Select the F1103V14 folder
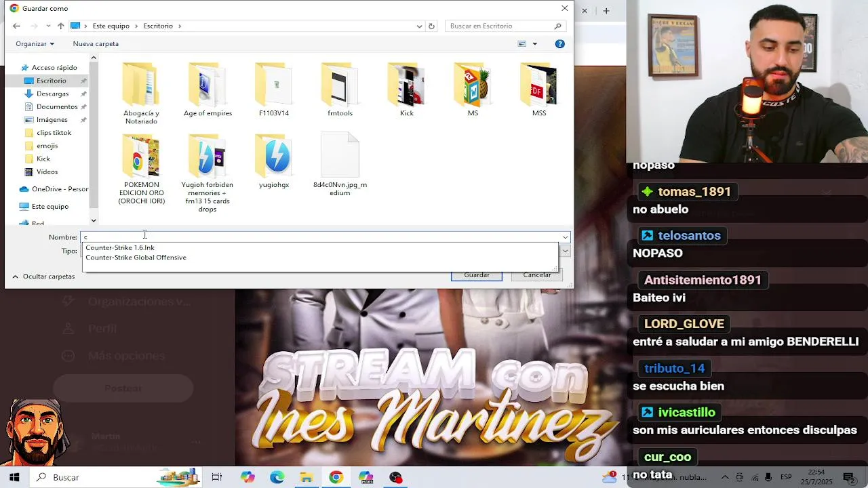 click(274, 89)
